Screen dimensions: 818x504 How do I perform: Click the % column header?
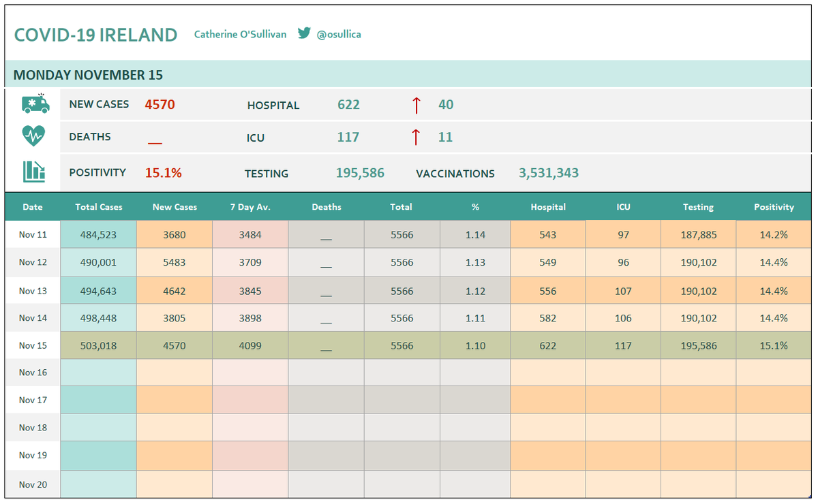pyautogui.click(x=475, y=207)
